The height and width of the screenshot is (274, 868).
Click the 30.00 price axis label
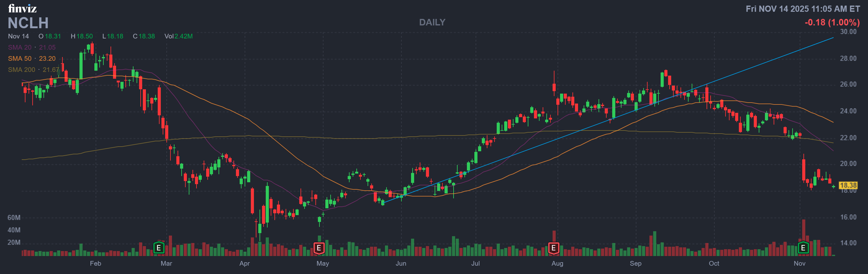(x=848, y=32)
